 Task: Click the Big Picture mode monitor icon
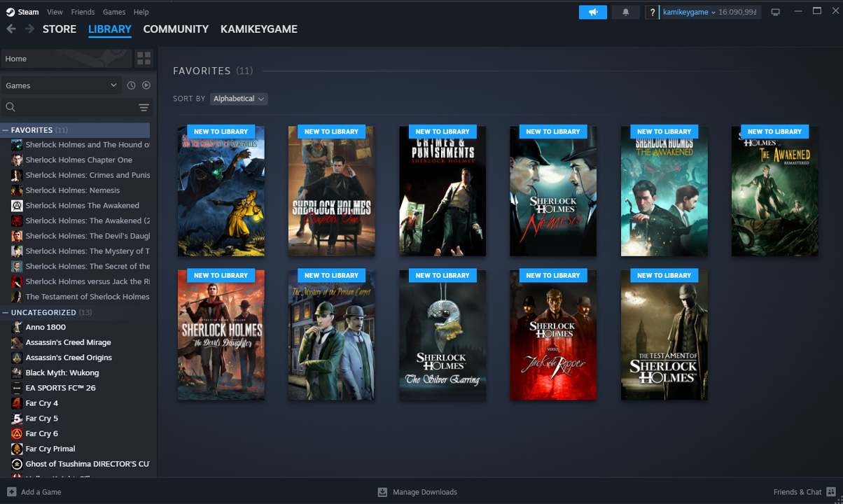point(775,12)
